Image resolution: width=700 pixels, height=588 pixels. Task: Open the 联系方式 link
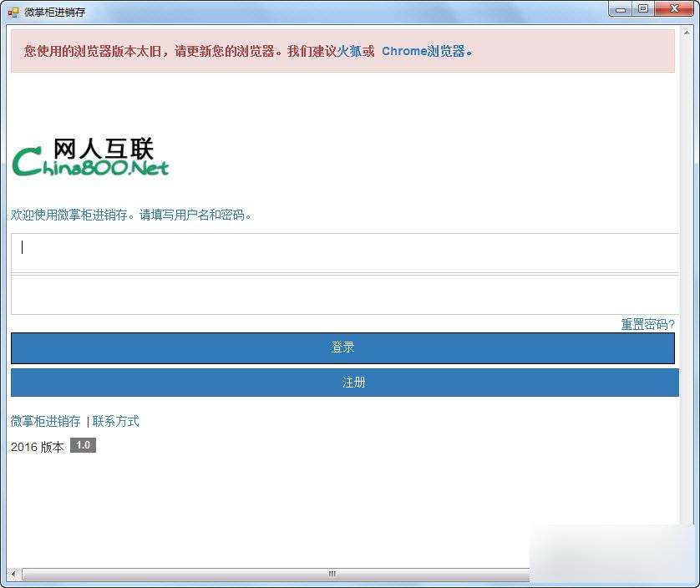(116, 421)
